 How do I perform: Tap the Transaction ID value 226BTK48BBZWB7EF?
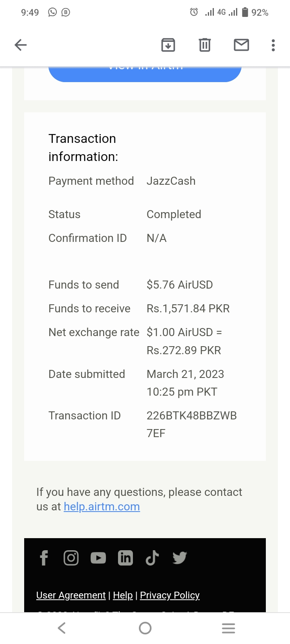click(x=191, y=424)
